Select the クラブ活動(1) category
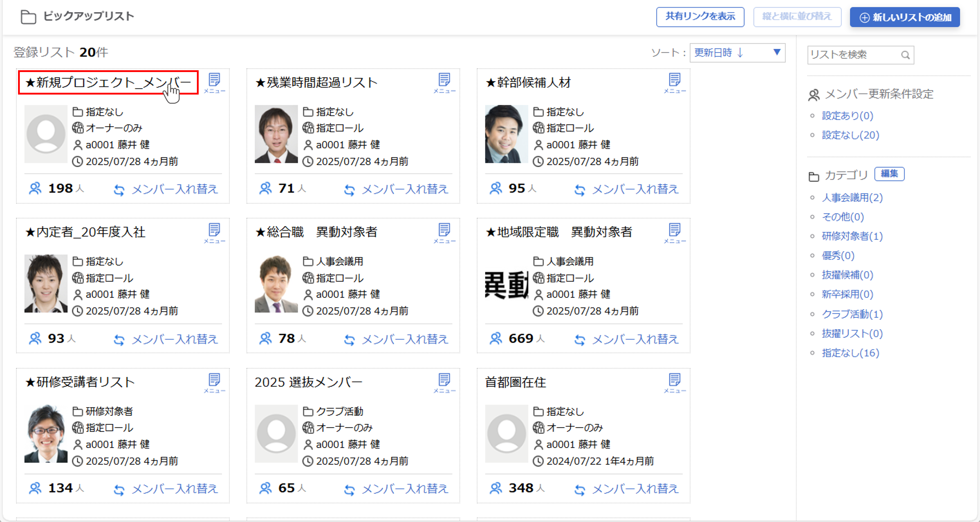 coord(852,314)
